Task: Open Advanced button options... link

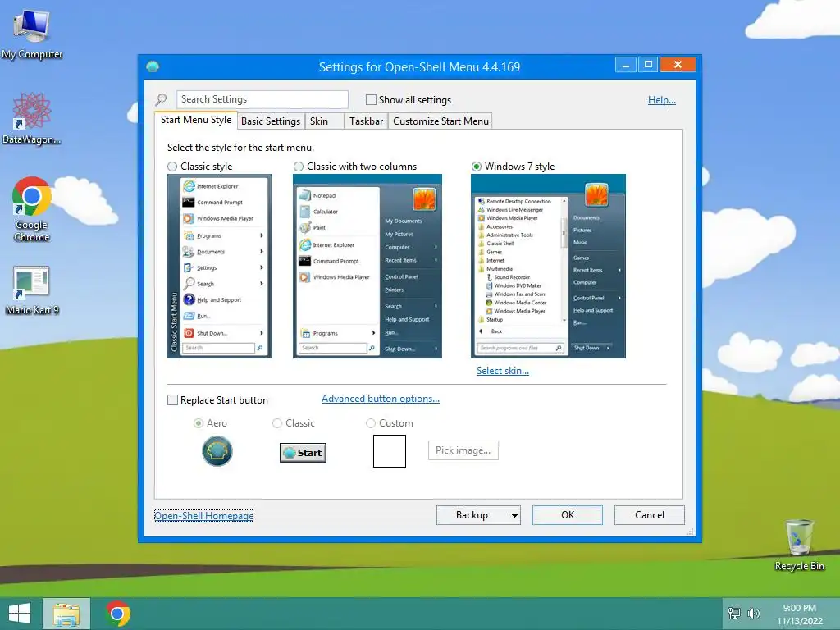Action: [x=381, y=399]
